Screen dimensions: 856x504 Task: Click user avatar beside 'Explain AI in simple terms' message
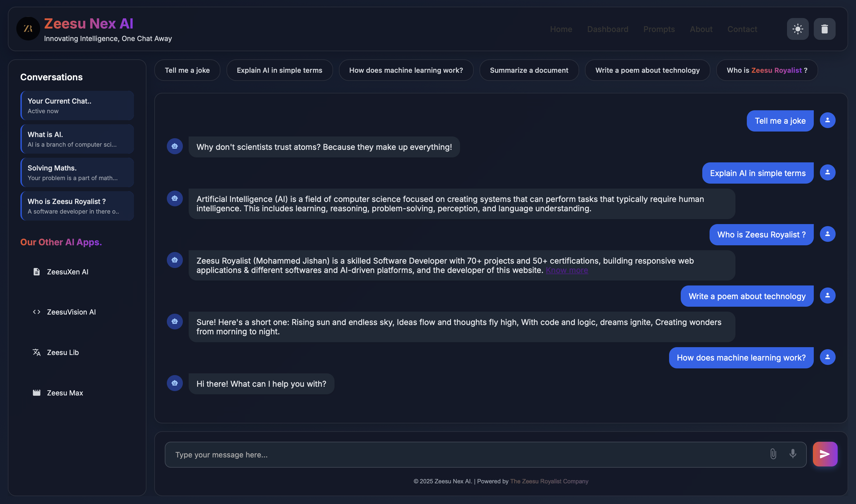[828, 173]
